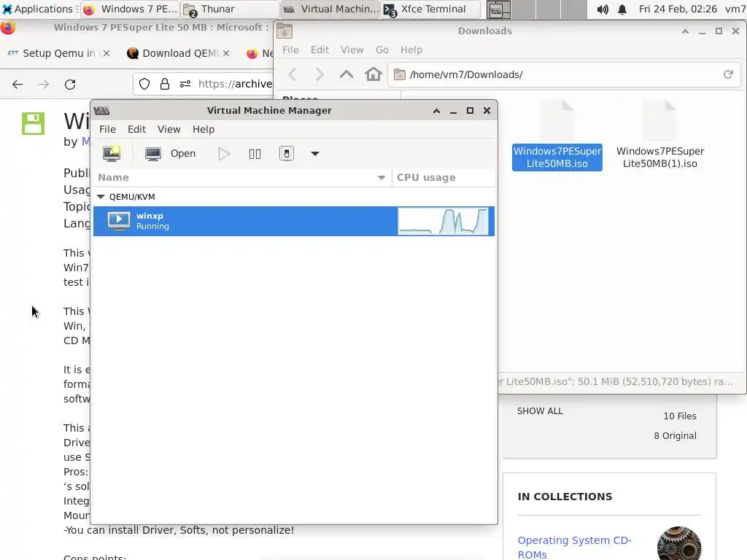Go forward in Firefox browser
747x560 pixels.
tap(43, 85)
